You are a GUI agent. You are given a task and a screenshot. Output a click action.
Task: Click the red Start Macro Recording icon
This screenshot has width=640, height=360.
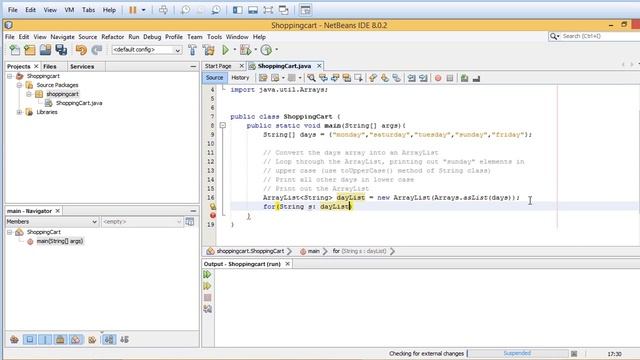[438, 78]
